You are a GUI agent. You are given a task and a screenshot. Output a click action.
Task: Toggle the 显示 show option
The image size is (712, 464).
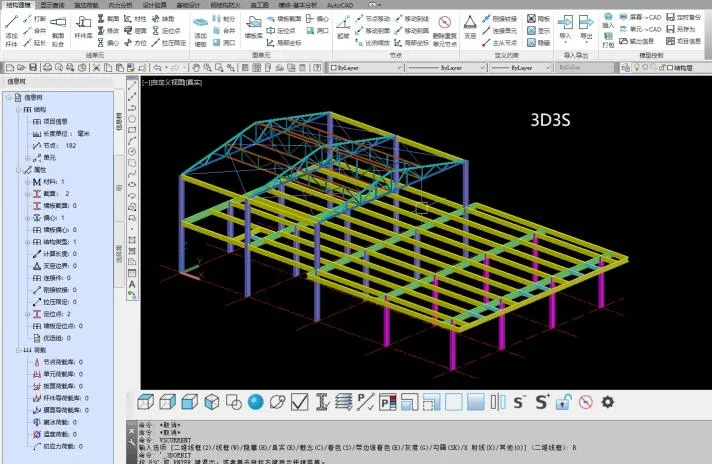point(539,30)
